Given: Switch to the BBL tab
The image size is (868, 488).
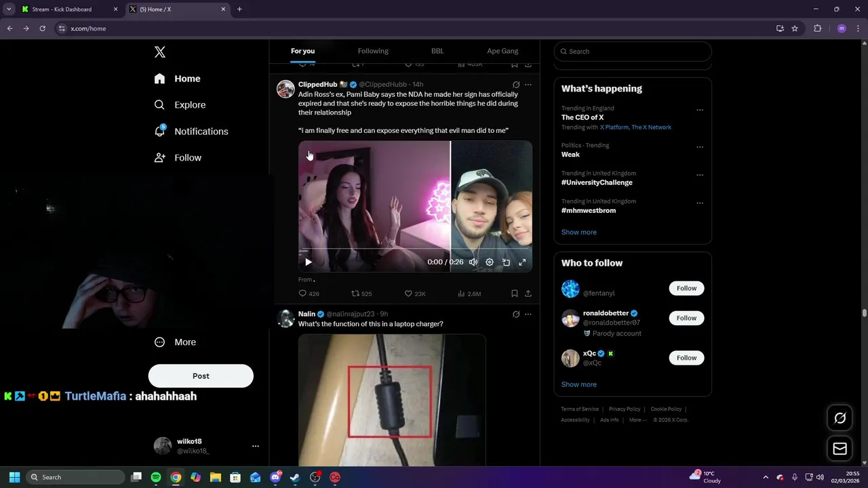Looking at the screenshot, I should (437, 51).
